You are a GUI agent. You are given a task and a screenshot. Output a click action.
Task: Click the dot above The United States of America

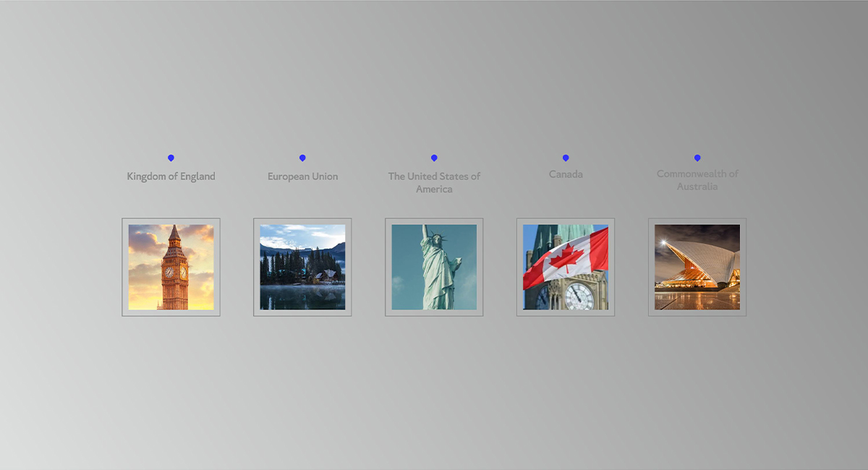434,158
